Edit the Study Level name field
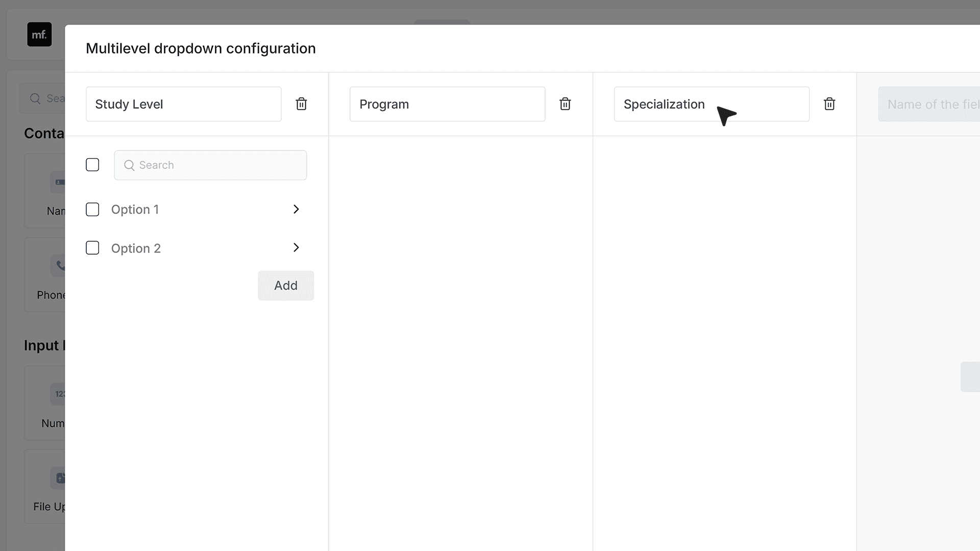This screenshot has width=980, height=551. coord(184,104)
